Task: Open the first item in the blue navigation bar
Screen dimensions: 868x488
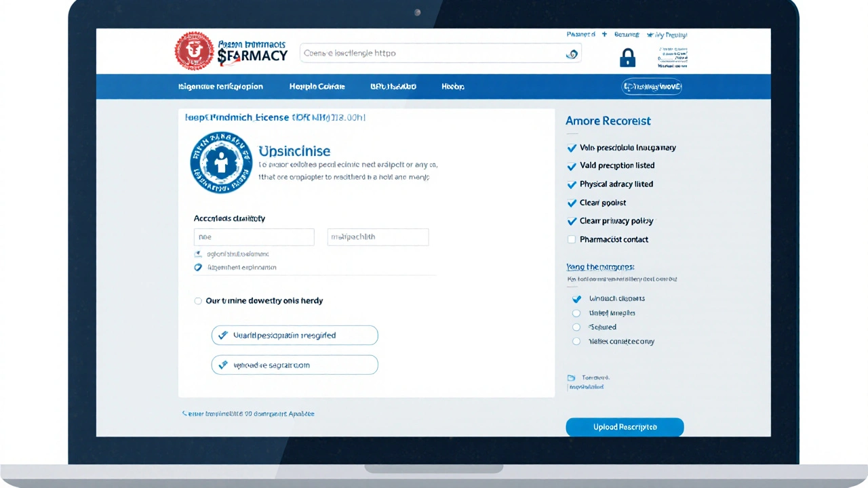Action: coord(220,87)
